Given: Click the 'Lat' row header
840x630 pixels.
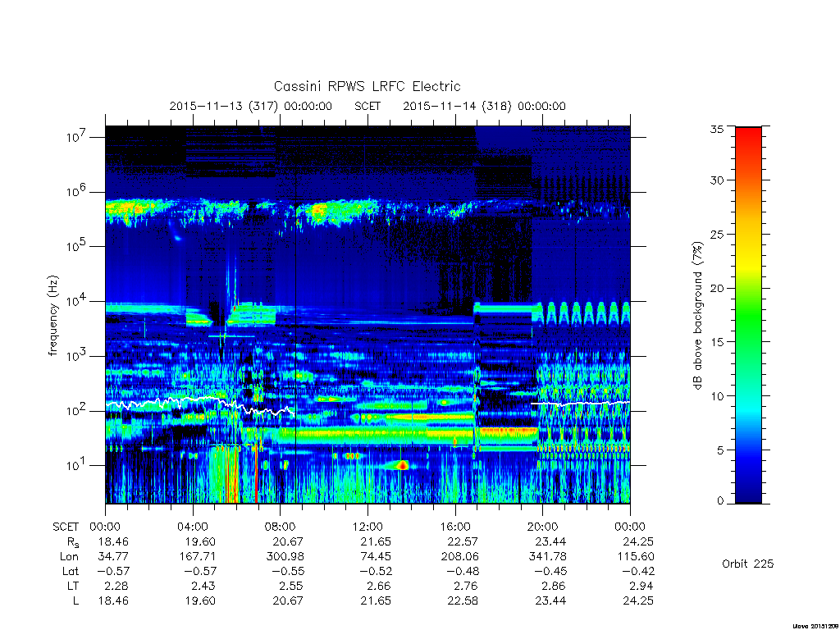Looking at the screenshot, I should [71, 571].
